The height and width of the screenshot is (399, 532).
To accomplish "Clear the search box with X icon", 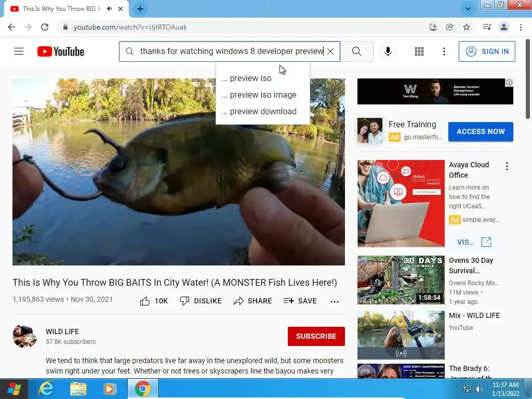I will [x=330, y=51].
